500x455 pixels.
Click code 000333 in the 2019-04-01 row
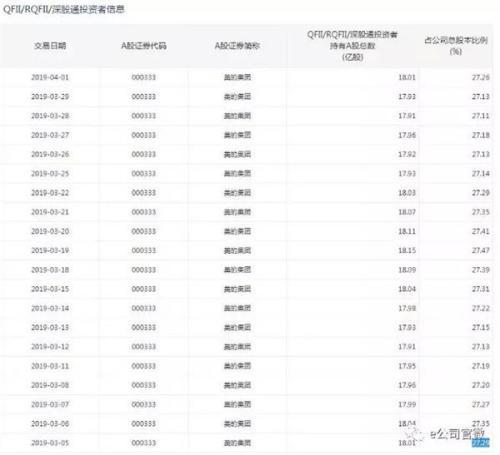144,77
